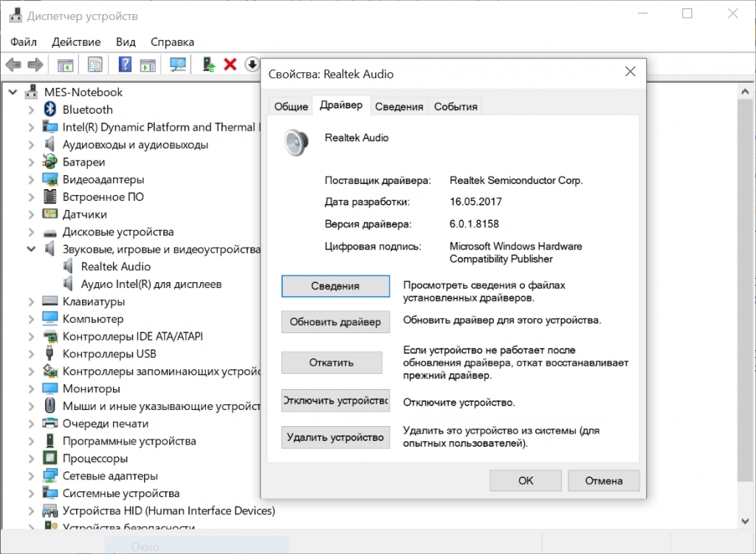Confirm with the OK button
756x554 pixels.
pos(526,481)
